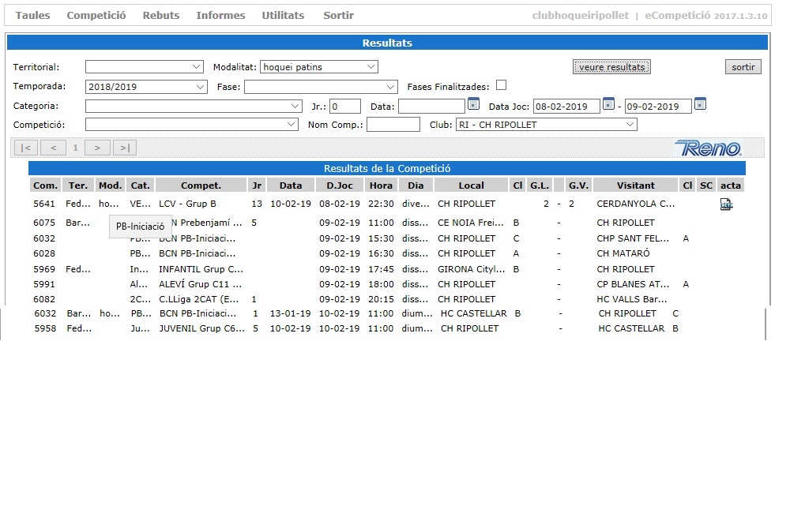Open Club RI - CH RIPOLLET dropdown
Image resolution: width=790 pixels, height=532 pixels.
tap(546, 125)
